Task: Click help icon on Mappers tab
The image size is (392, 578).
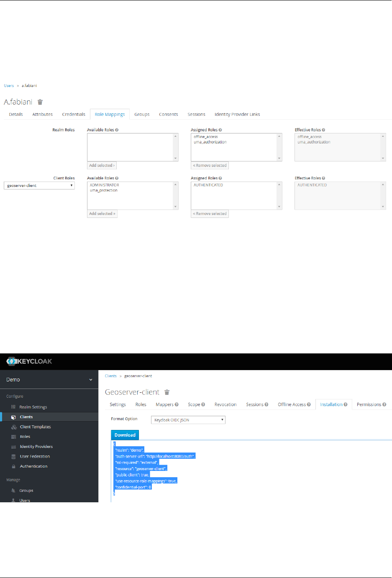Action: (x=177, y=404)
